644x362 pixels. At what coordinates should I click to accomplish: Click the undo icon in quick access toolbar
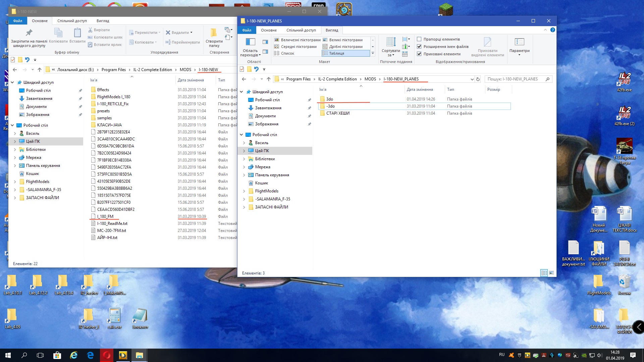coord(256,69)
